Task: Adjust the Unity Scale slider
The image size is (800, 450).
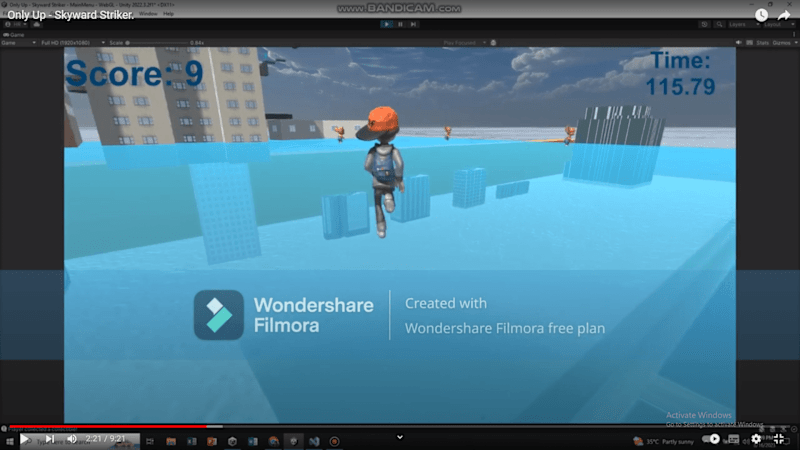Action: [x=157, y=43]
